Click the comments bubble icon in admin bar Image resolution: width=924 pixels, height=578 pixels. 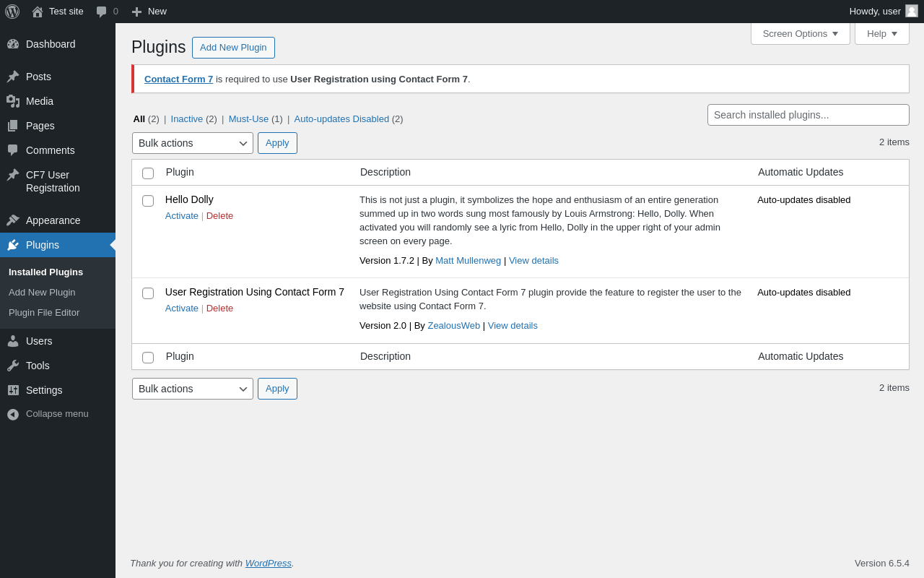[102, 12]
